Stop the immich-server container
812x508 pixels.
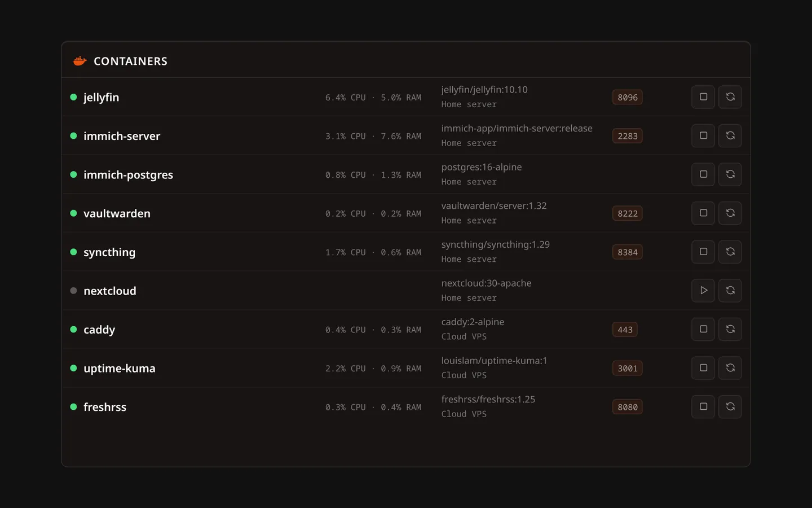(703, 136)
